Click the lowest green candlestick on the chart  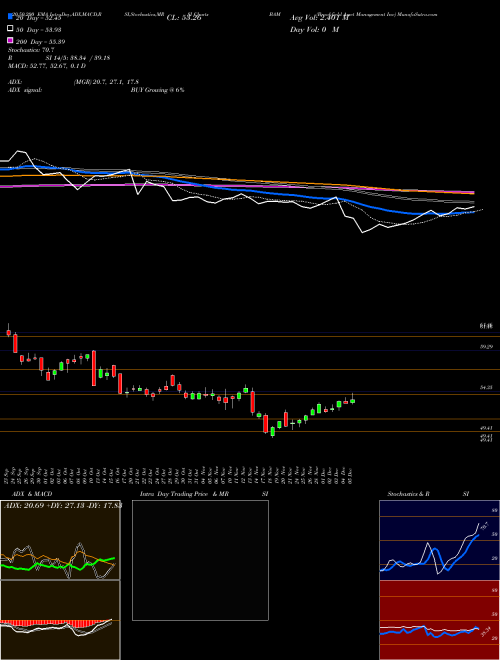click(x=273, y=431)
